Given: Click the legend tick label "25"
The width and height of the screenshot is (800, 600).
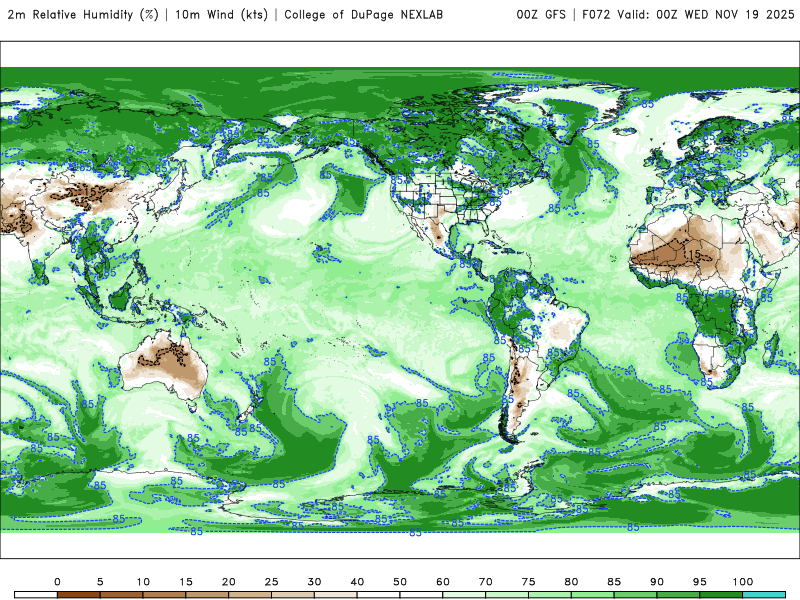Looking at the screenshot, I should click(271, 582).
